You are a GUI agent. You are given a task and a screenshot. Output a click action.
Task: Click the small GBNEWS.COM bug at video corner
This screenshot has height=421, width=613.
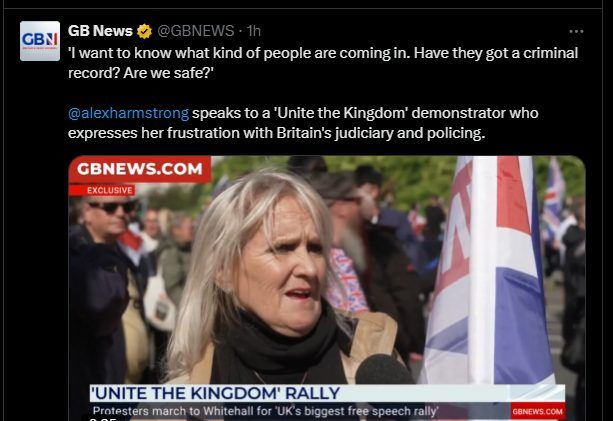coord(538,412)
